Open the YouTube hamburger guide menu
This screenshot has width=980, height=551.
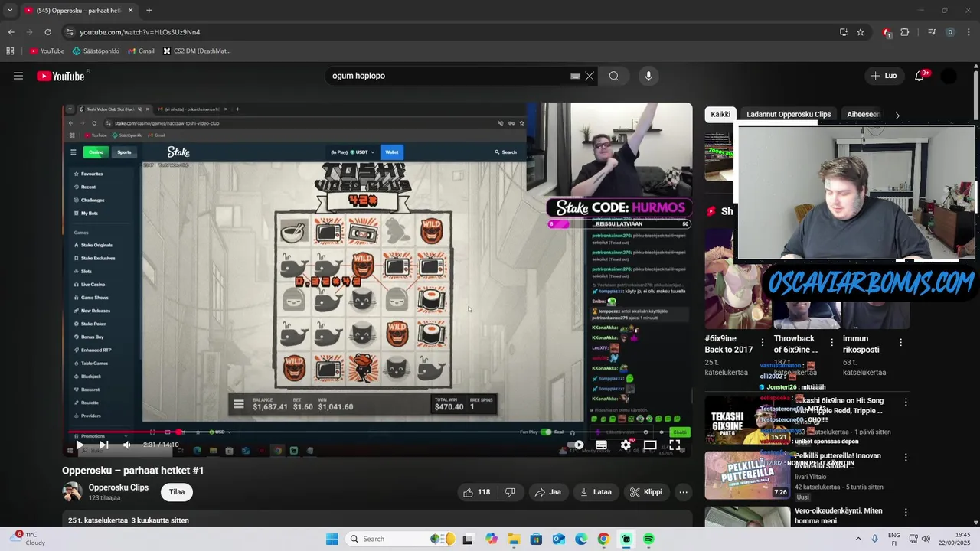(18, 76)
